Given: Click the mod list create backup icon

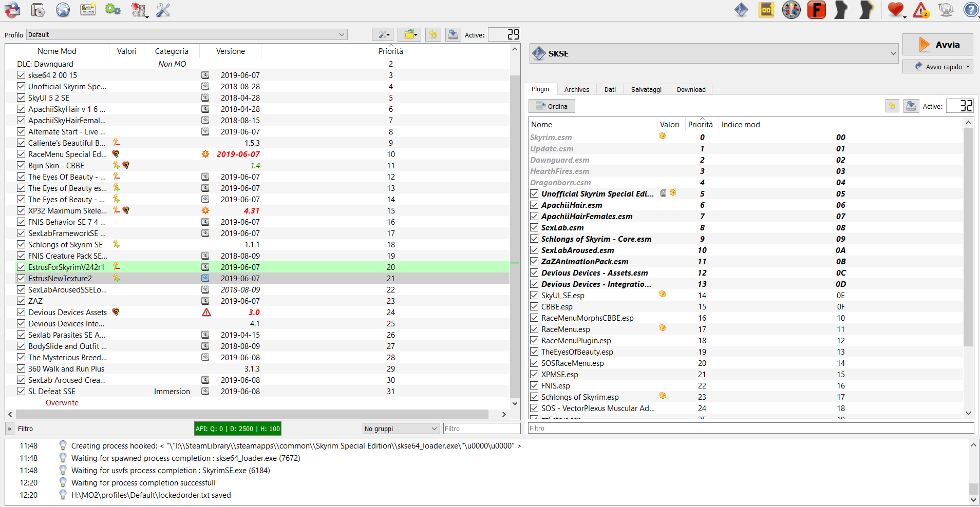Looking at the screenshot, I should pyautogui.click(x=453, y=34).
